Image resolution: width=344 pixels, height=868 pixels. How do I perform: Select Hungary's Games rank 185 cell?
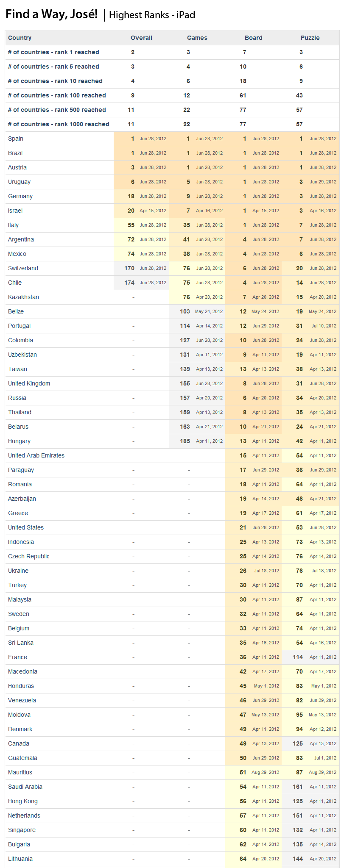click(185, 441)
